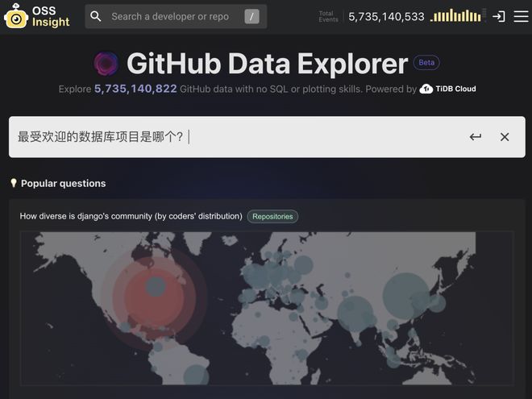This screenshot has width=532, height=399.
Task: Click the OSS Insight owl logo
Action: (16, 17)
